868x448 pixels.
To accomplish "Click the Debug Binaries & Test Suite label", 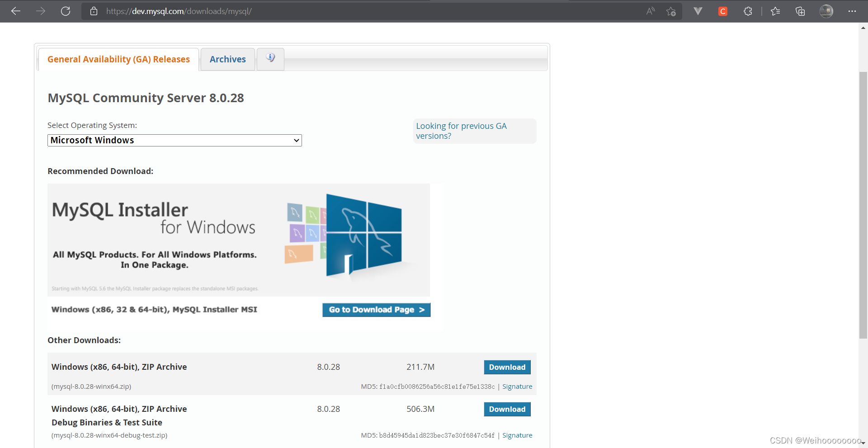I will (107, 423).
